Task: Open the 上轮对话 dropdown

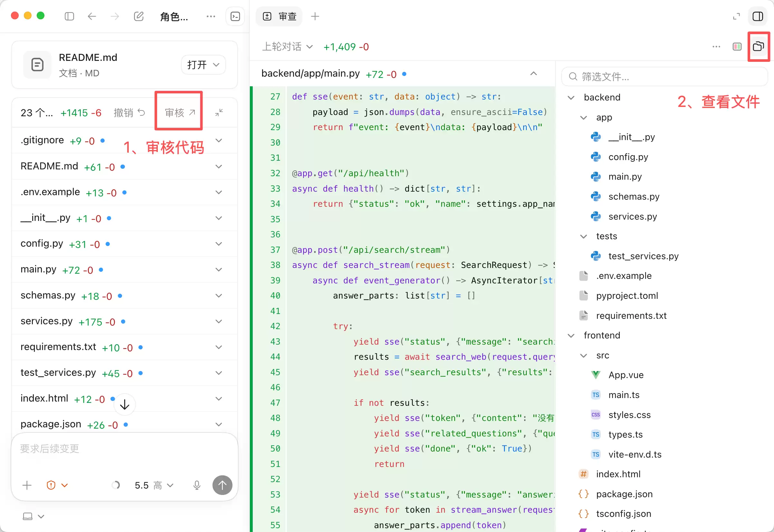Action: point(287,47)
